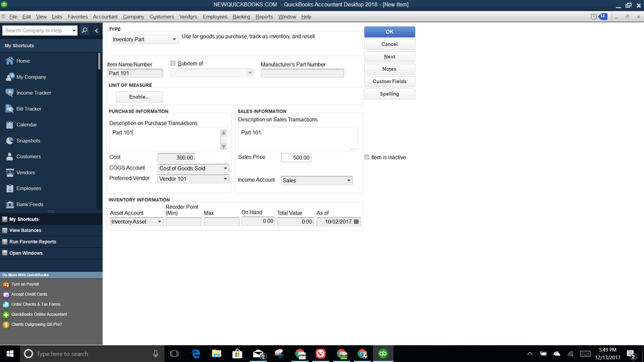Collapse the left icon bar arrow
This screenshot has width=644, height=362.
pyautogui.click(x=97, y=30)
